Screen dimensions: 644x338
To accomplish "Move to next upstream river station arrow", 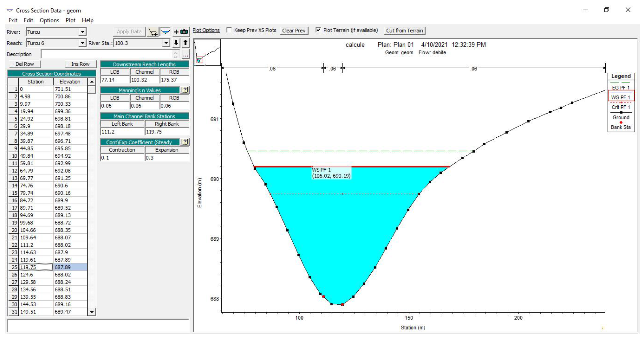I will tap(185, 43).
